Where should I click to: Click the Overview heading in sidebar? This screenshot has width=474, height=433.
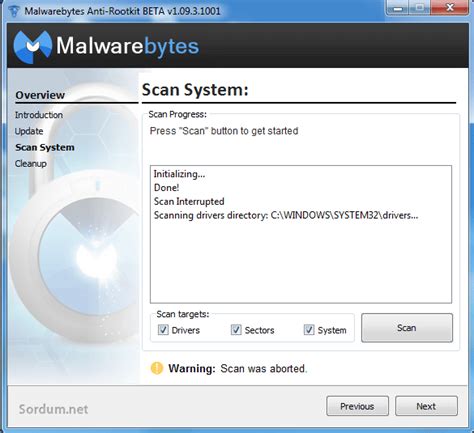40,95
